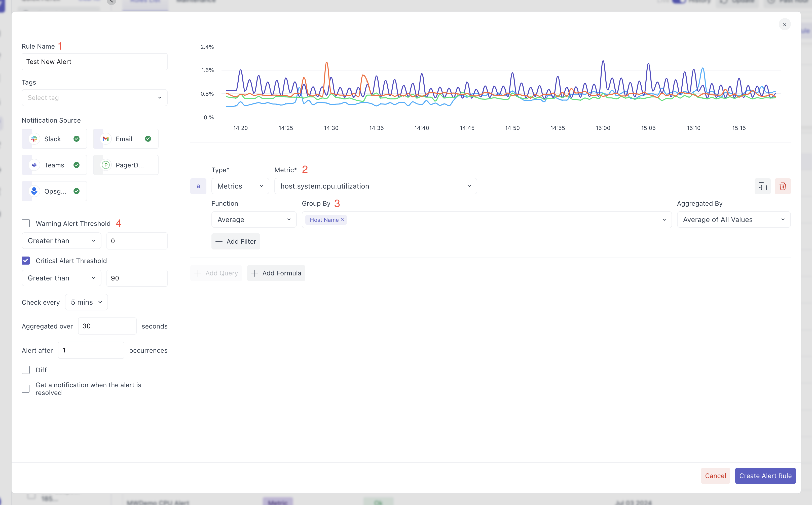Screen dimensions: 812x505
Task: Click the Alert after occurrences field
Action: [x=91, y=350]
